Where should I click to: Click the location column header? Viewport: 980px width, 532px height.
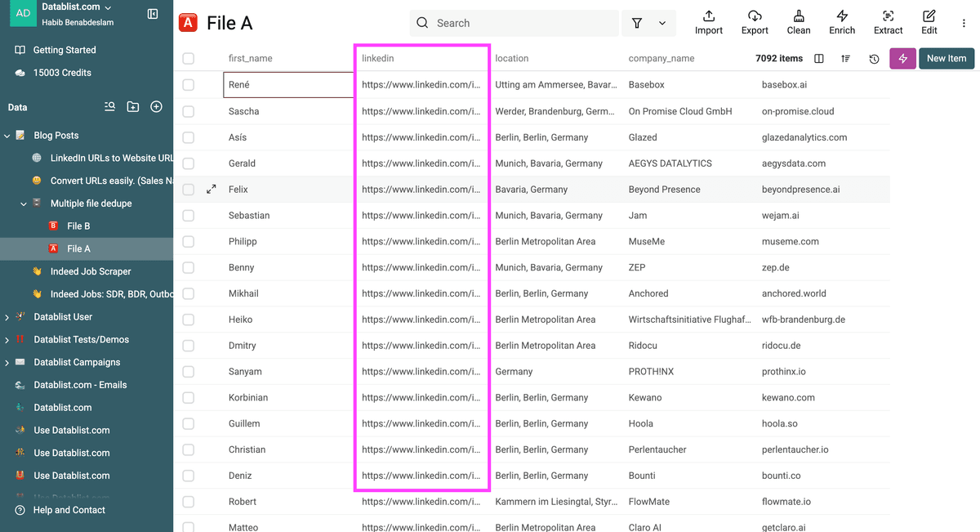coord(512,59)
